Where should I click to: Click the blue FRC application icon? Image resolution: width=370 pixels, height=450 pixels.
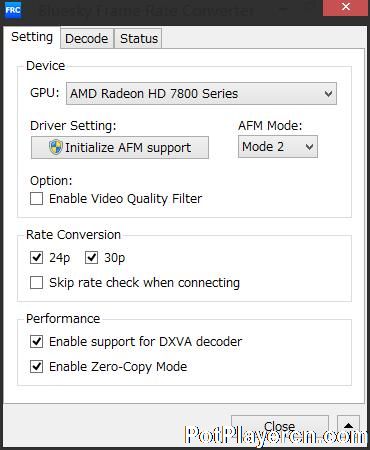pos(13,10)
